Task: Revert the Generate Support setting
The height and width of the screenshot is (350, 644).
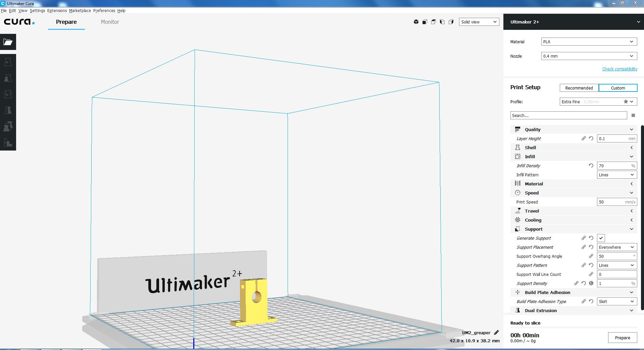Action: click(x=591, y=238)
